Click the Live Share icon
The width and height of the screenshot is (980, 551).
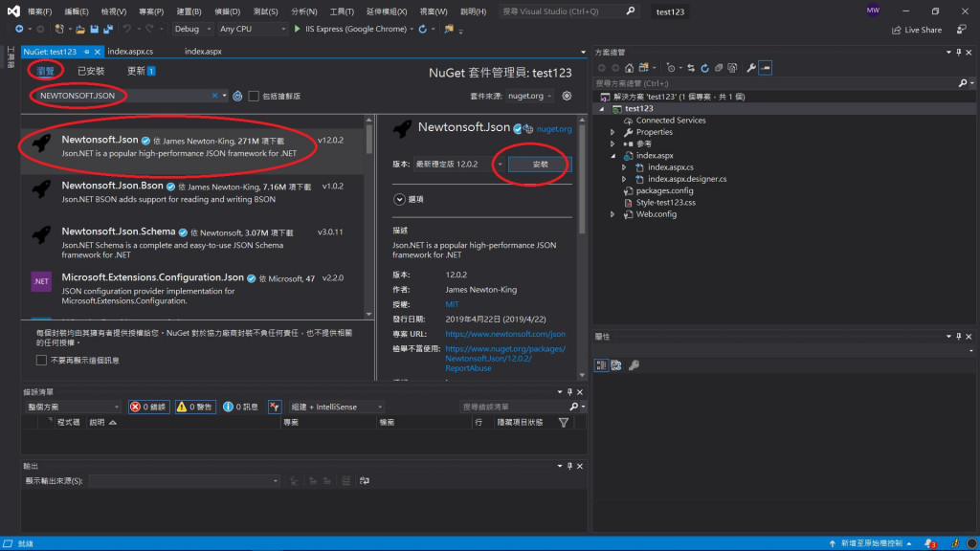(x=896, y=30)
